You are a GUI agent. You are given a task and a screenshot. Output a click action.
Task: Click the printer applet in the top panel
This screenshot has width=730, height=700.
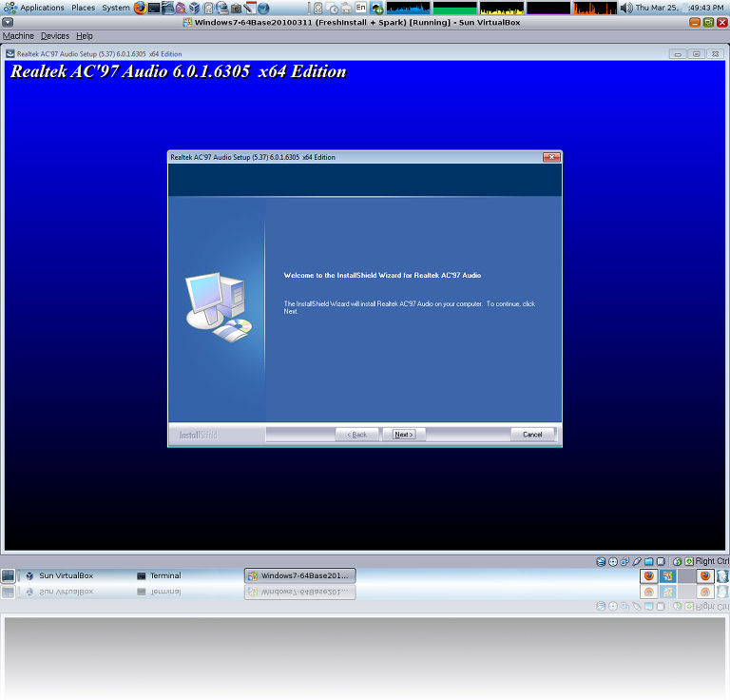click(346, 8)
